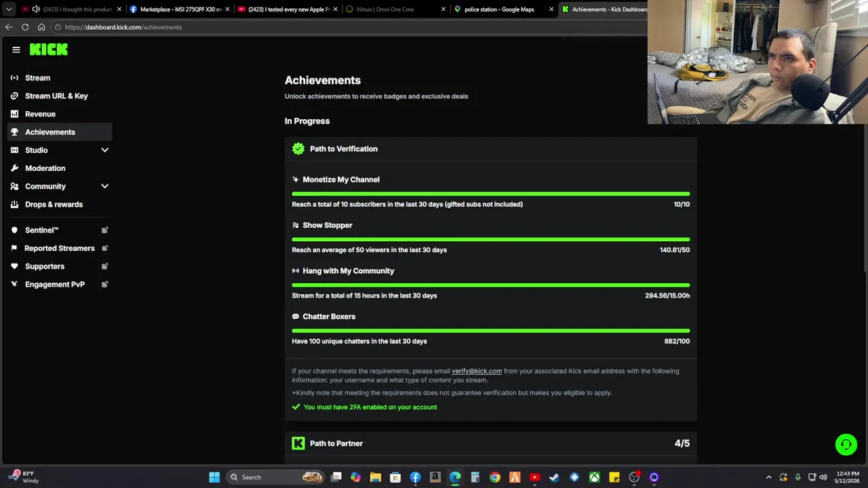Open the hamburger menu beside Kick logo
Image resolution: width=868 pixels, height=488 pixels.
coord(16,49)
